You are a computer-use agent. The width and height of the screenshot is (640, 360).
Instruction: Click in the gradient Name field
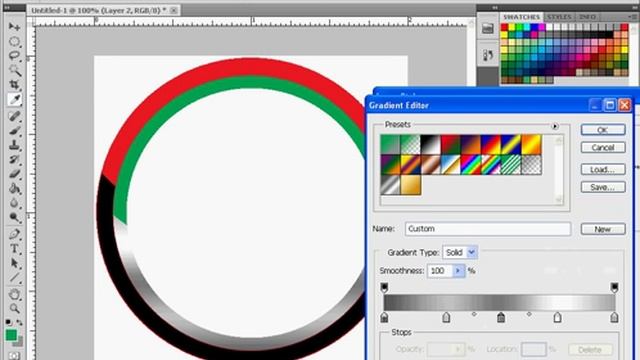coord(488,229)
